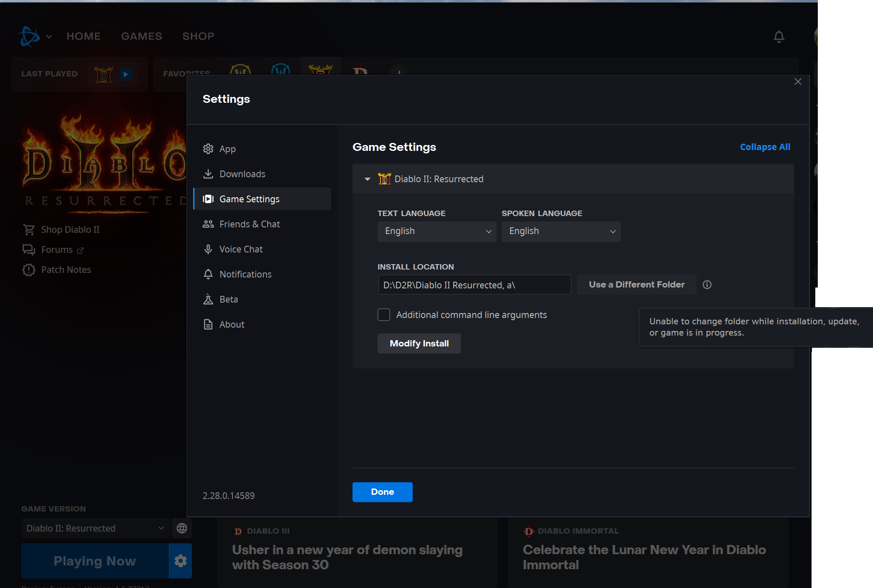
Task: Click the install location info icon
Action: pos(707,285)
